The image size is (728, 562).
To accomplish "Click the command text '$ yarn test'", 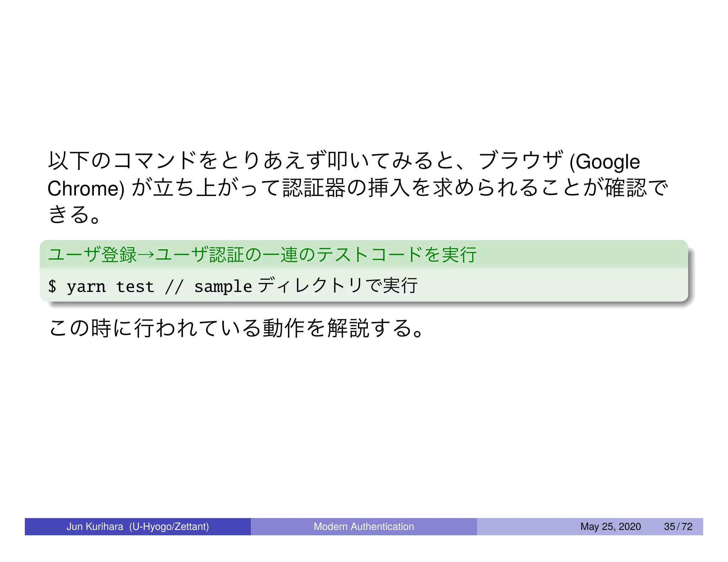I will pyautogui.click(x=101, y=286).
